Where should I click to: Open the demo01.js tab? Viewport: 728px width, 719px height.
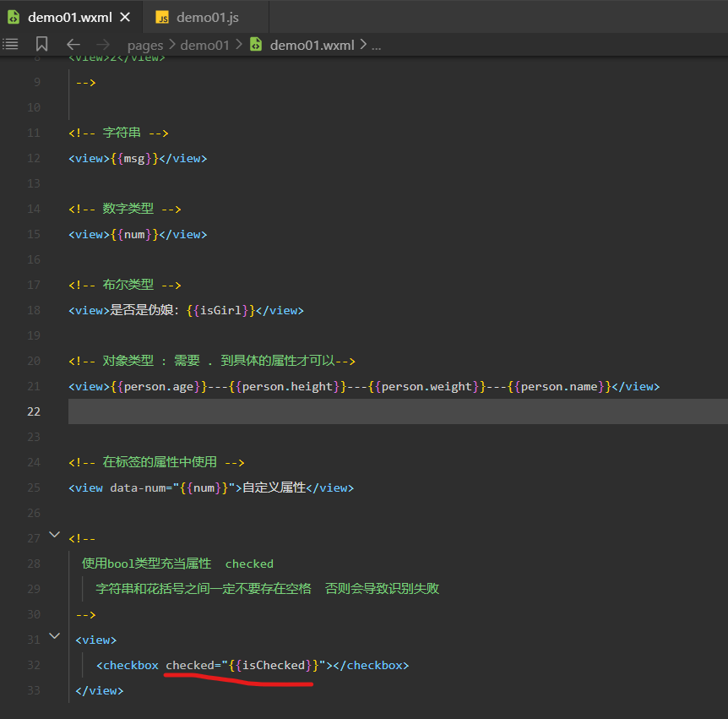point(207,17)
